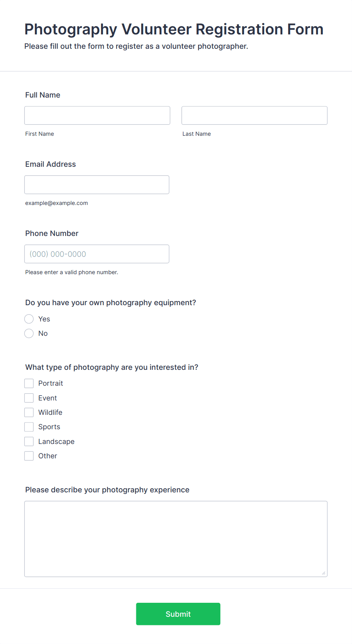
Task: Focus the Email Address text box
Action: 97,185
